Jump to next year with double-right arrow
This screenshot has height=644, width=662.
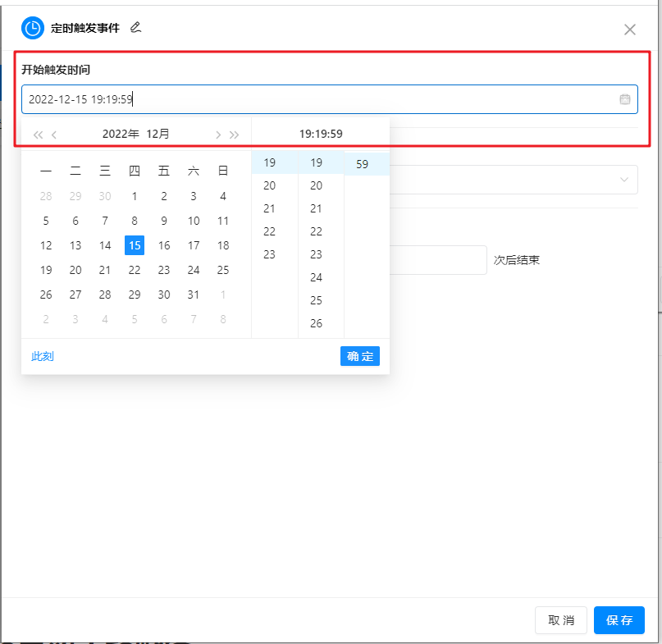235,135
